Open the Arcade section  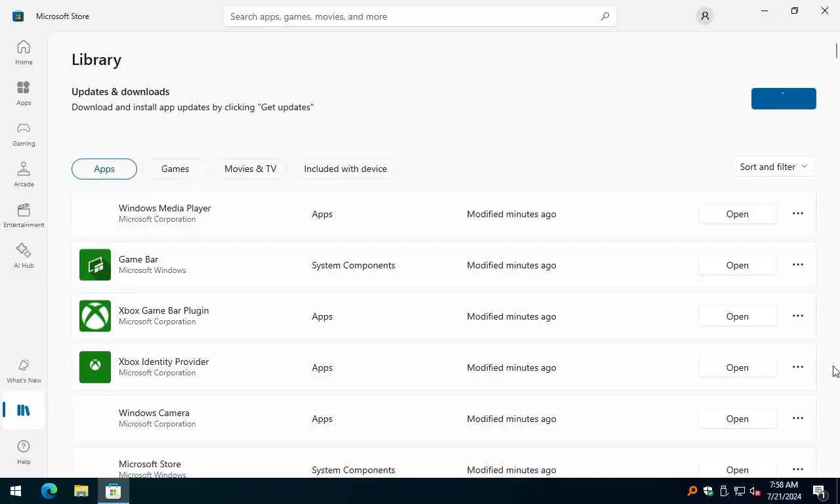pos(24,175)
